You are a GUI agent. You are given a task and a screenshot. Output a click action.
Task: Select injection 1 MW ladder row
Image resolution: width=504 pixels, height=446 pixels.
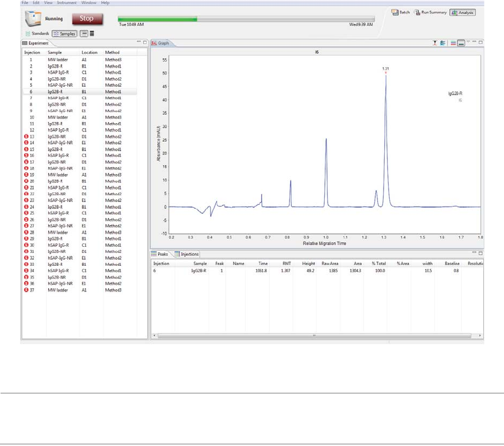(80, 60)
